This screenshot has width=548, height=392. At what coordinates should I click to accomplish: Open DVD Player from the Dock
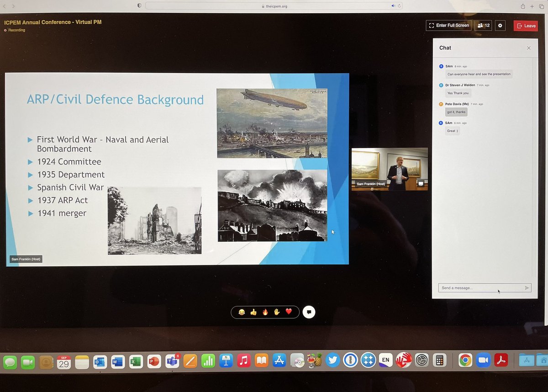(297, 361)
